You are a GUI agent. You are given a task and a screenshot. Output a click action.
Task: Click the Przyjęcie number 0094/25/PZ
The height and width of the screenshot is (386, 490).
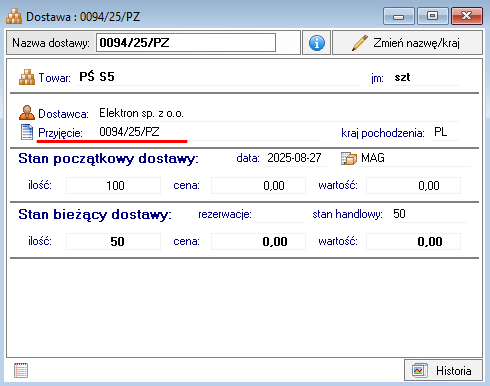tap(129, 132)
